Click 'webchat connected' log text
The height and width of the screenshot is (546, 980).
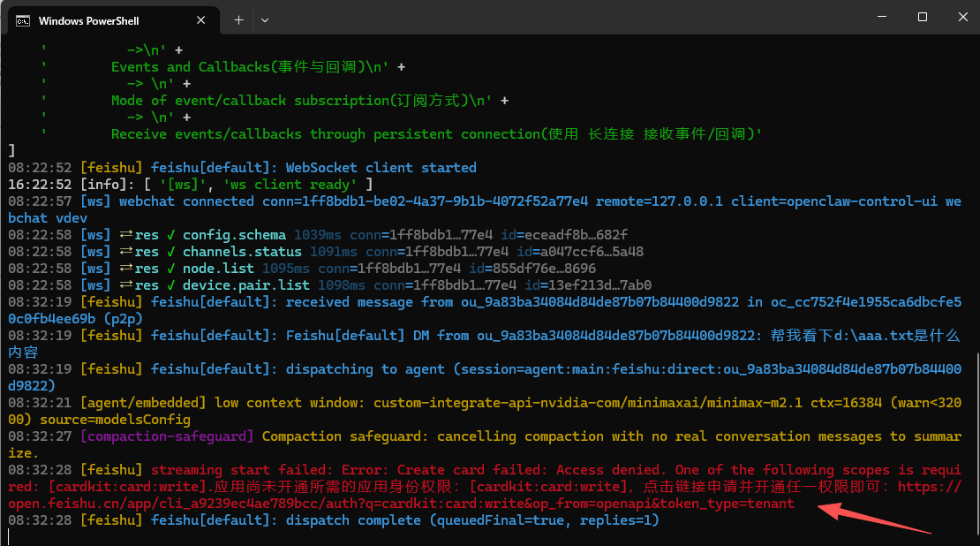[x=186, y=201]
